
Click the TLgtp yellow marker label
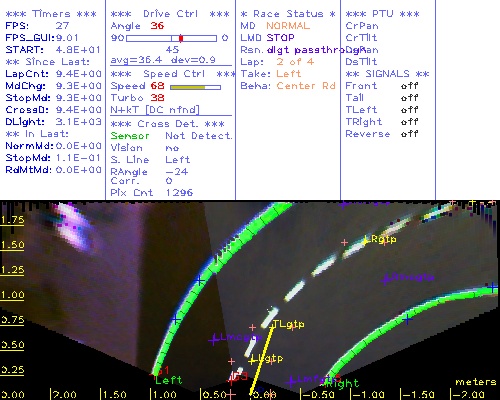point(289,324)
